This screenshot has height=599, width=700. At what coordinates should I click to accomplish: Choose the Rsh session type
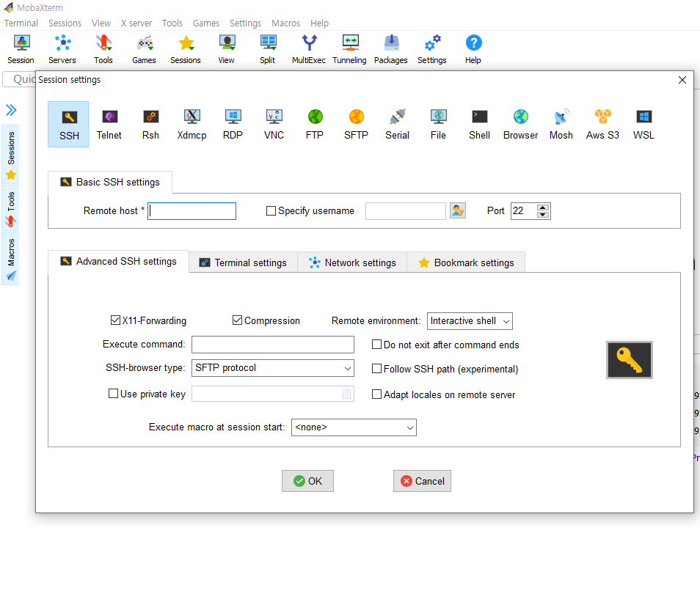coord(150,124)
